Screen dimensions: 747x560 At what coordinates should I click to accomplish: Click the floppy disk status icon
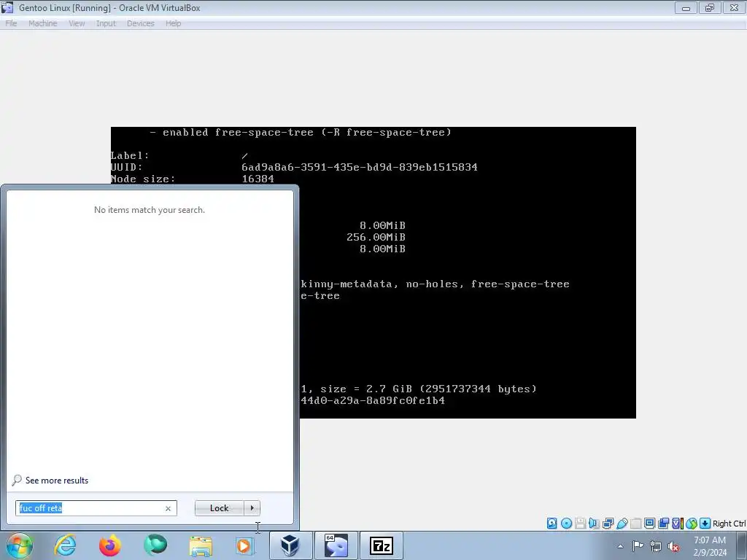(580, 524)
